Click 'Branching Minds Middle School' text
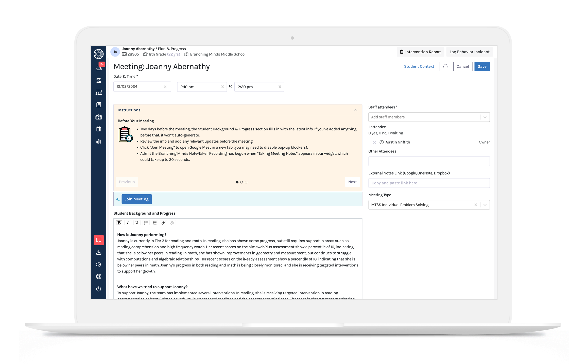Image resolution: width=588 pixels, height=364 pixels. [218, 54]
